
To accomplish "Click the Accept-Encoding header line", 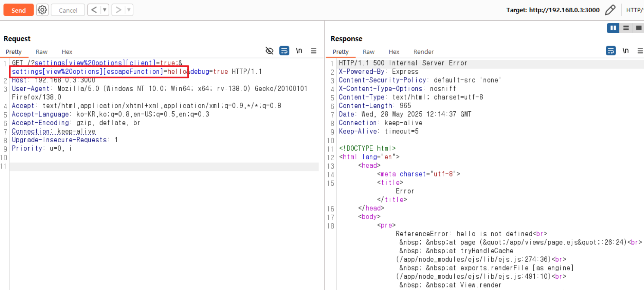I will click(x=76, y=123).
